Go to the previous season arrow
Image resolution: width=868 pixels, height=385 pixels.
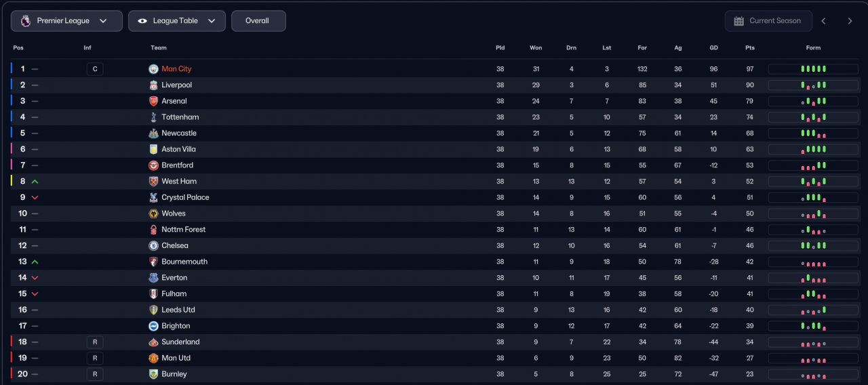point(823,21)
